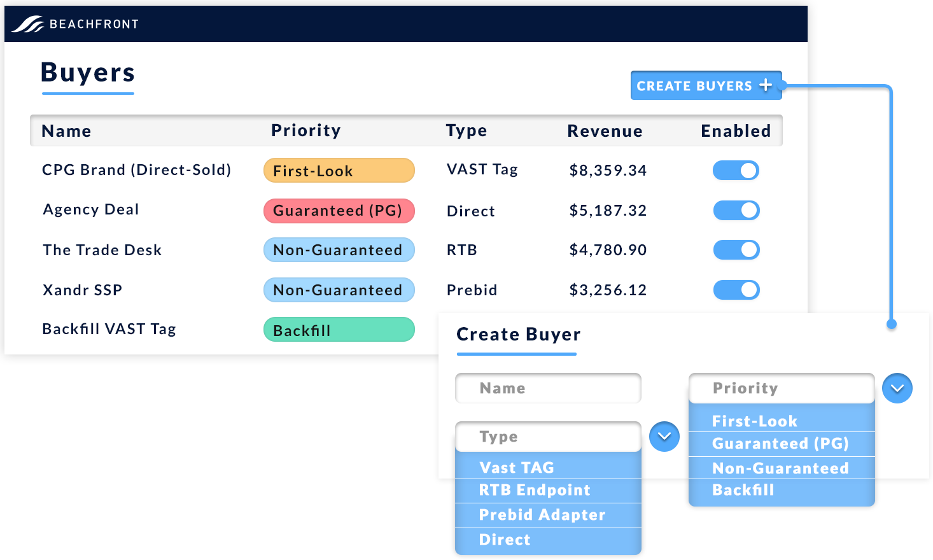Select Direct in the Type list
The image size is (933, 560).
(548, 540)
